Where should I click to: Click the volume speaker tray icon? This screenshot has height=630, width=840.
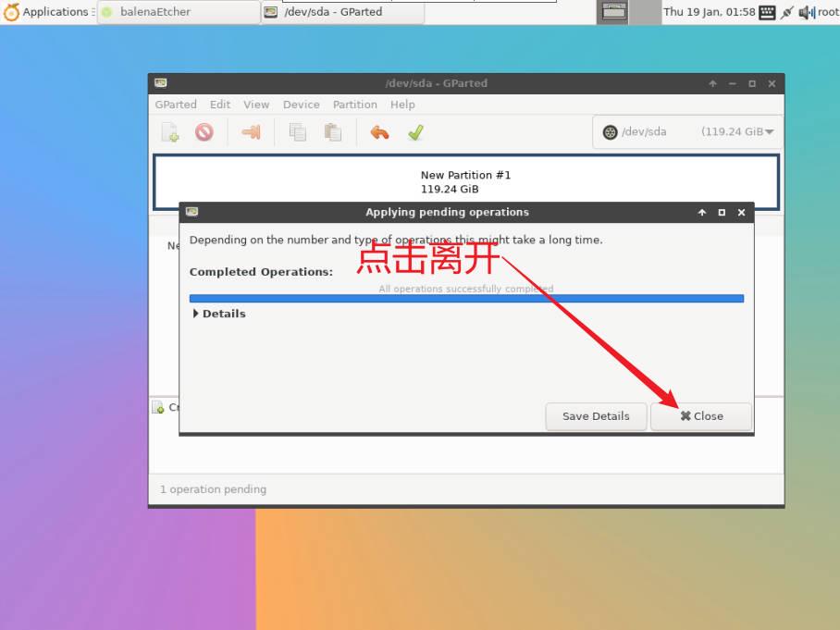pyautogui.click(x=807, y=12)
